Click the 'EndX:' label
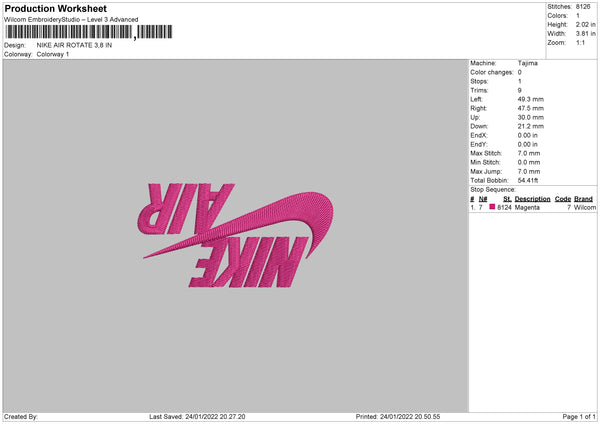The image size is (600, 424). [x=479, y=135]
